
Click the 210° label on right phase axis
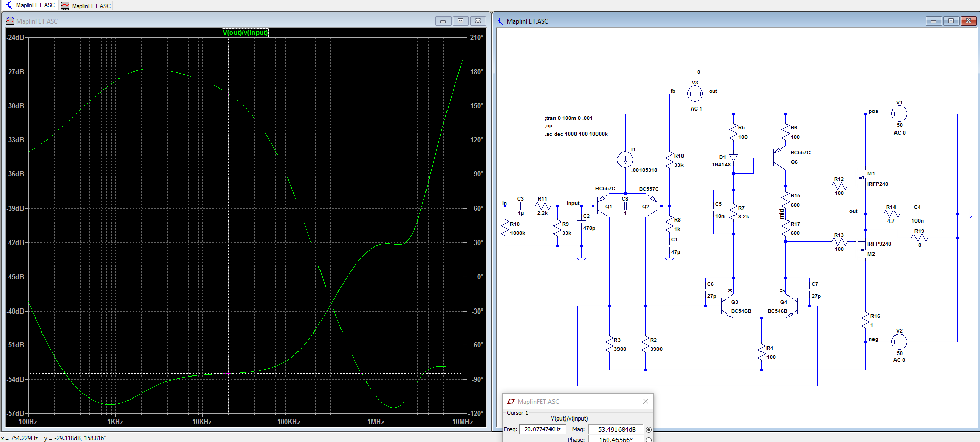pyautogui.click(x=476, y=37)
